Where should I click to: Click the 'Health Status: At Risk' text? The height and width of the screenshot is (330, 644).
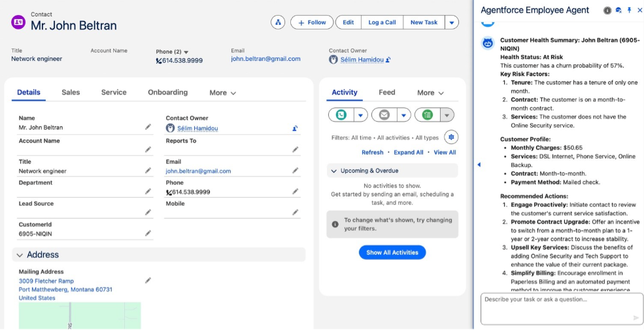point(532,57)
